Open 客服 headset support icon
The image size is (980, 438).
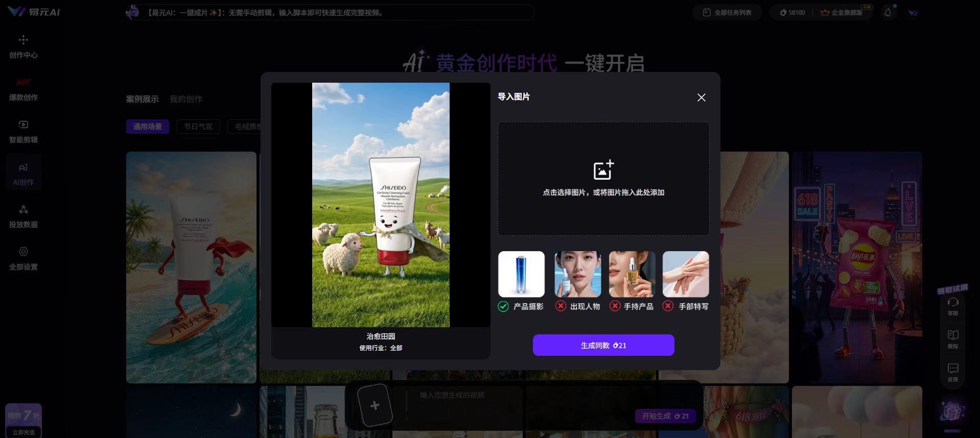point(953,306)
